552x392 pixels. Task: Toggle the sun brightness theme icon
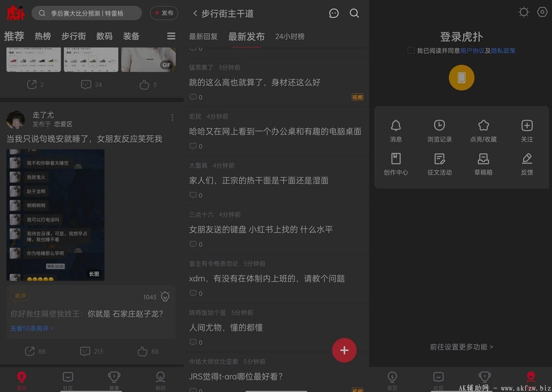pyautogui.click(x=524, y=12)
